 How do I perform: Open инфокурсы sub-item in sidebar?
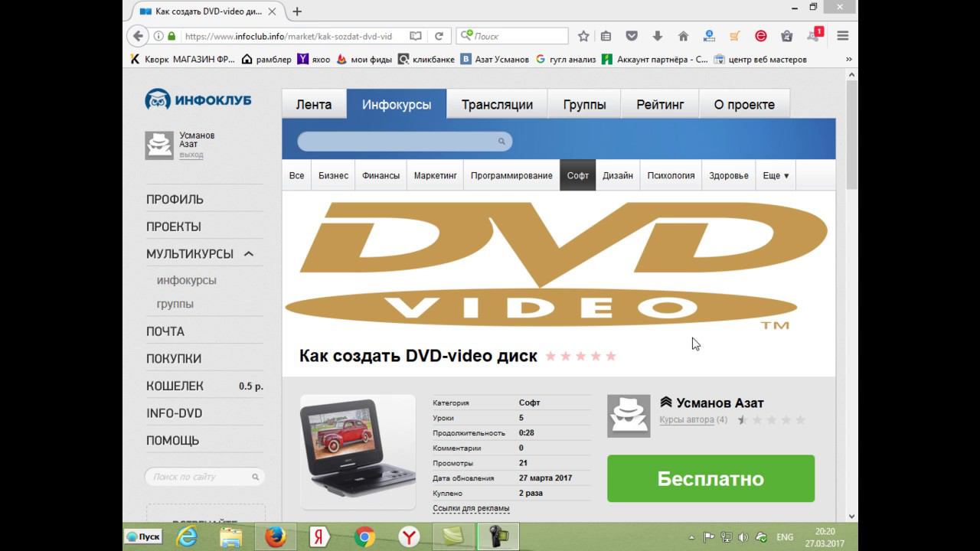[186, 280]
